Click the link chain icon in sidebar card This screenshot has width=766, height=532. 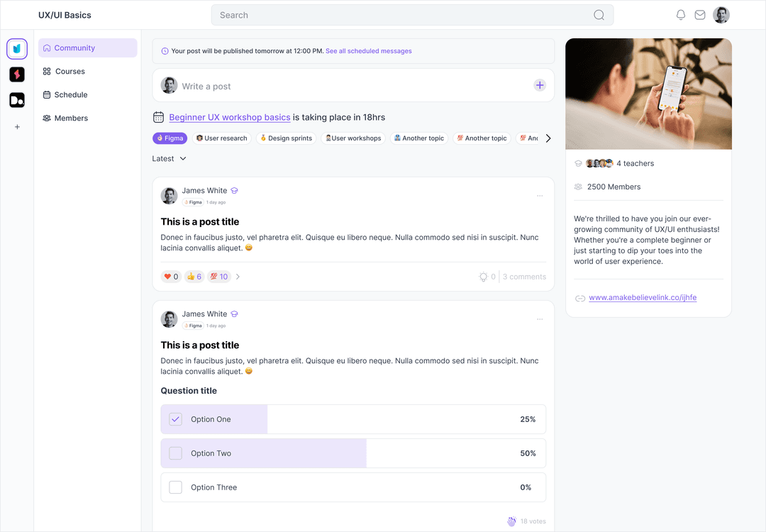point(580,299)
